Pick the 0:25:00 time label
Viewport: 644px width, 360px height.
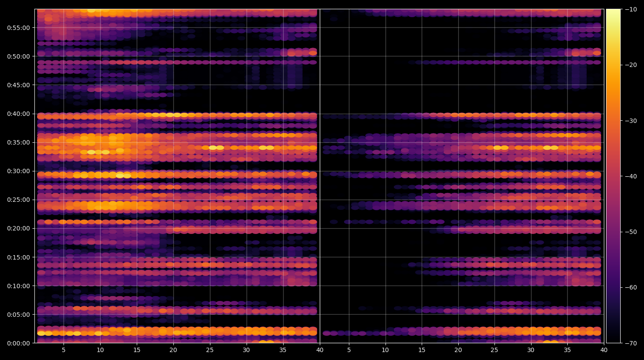coord(19,200)
